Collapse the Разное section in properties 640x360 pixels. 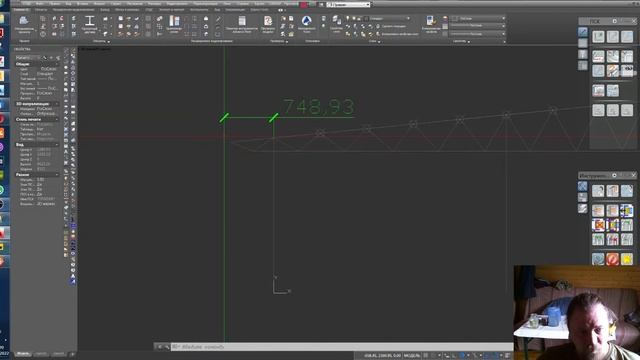pos(57,174)
